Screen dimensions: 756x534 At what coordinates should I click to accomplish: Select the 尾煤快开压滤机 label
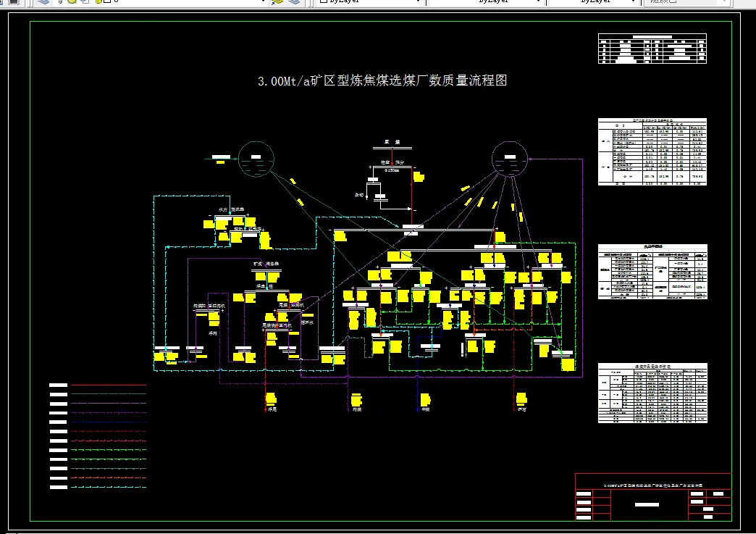(277, 325)
